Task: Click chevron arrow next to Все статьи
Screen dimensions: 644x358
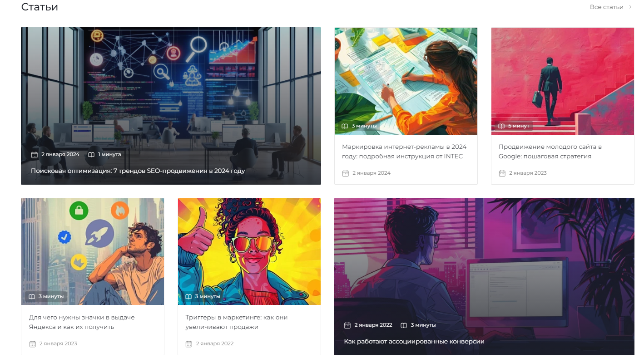Action: (630, 7)
